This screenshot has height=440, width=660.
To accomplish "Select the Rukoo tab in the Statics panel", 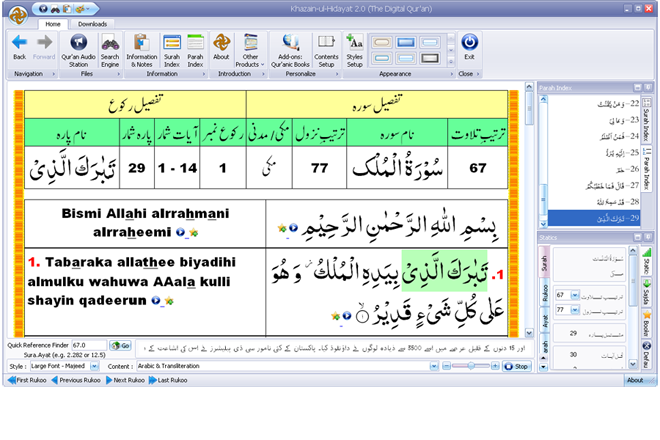I will pyautogui.click(x=544, y=293).
